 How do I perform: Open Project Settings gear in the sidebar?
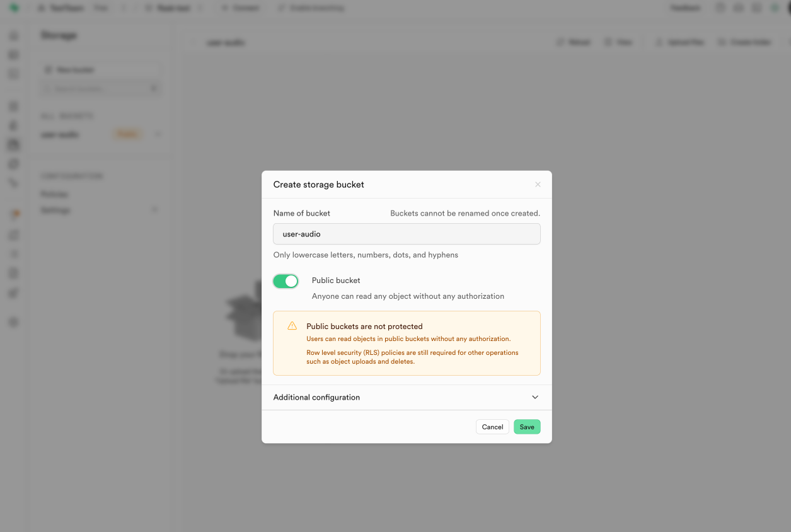[x=14, y=322]
